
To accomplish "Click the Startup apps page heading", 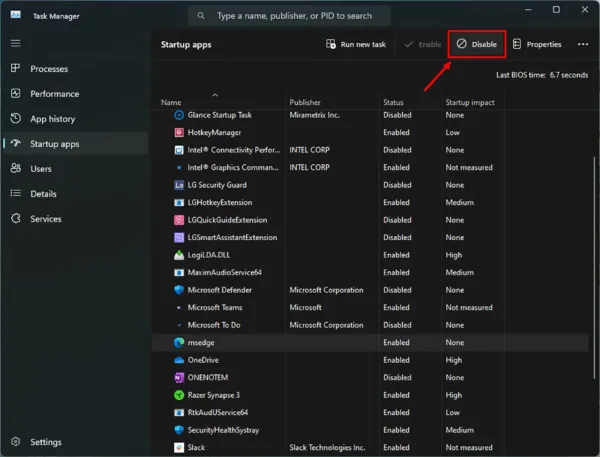I will coord(186,45).
